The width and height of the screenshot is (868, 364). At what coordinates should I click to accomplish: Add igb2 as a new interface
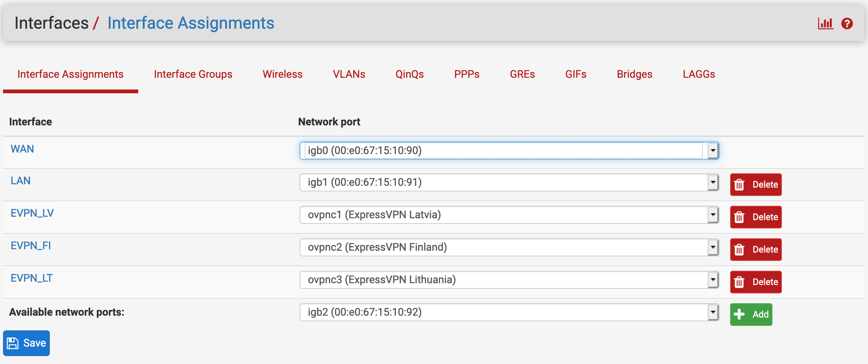point(751,314)
